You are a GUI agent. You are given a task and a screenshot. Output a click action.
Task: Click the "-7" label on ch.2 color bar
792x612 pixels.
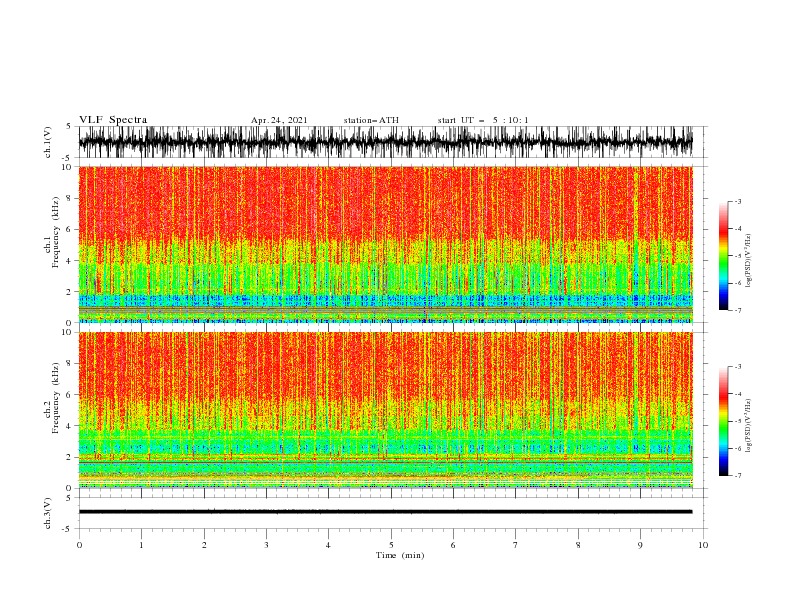click(737, 476)
